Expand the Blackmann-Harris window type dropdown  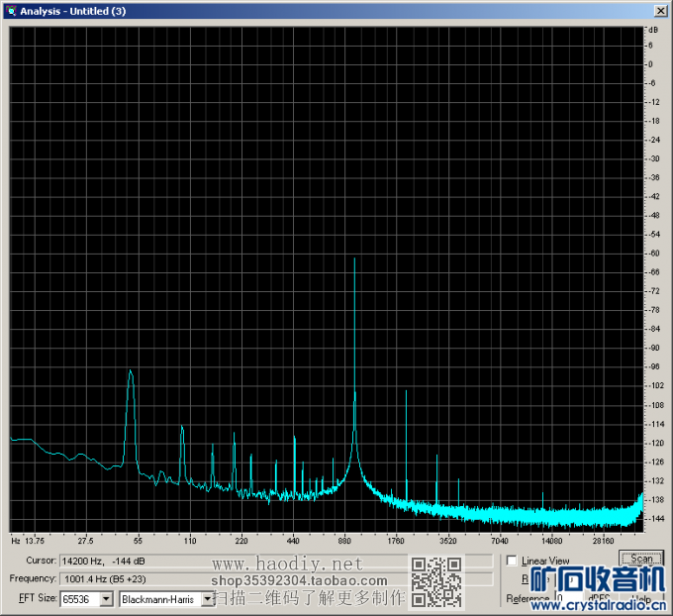[x=207, y=599]
